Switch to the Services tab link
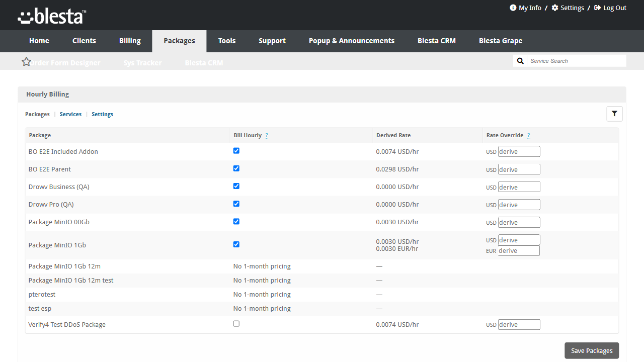The image size is (644, 362). pyautogui.click(x=70, y=114)
